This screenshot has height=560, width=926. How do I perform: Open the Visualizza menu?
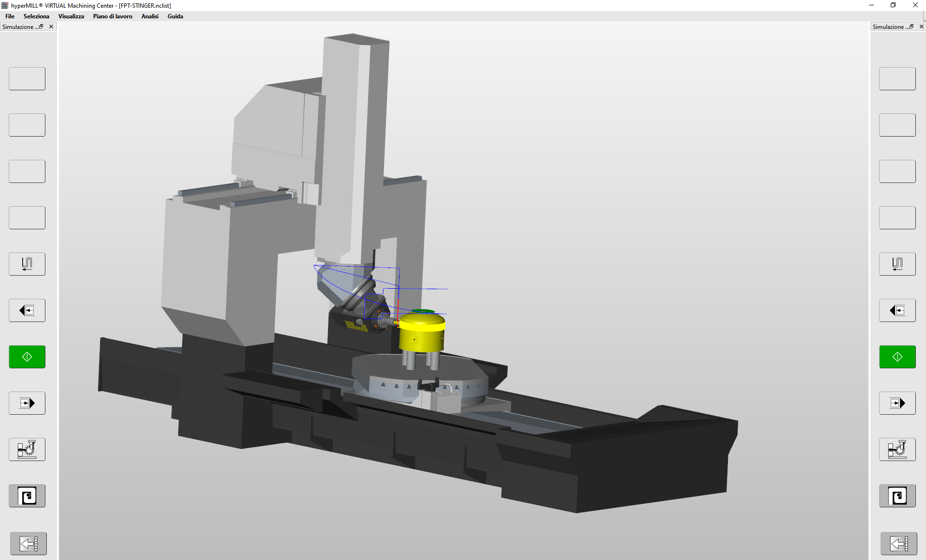click(x=71, y=16)
